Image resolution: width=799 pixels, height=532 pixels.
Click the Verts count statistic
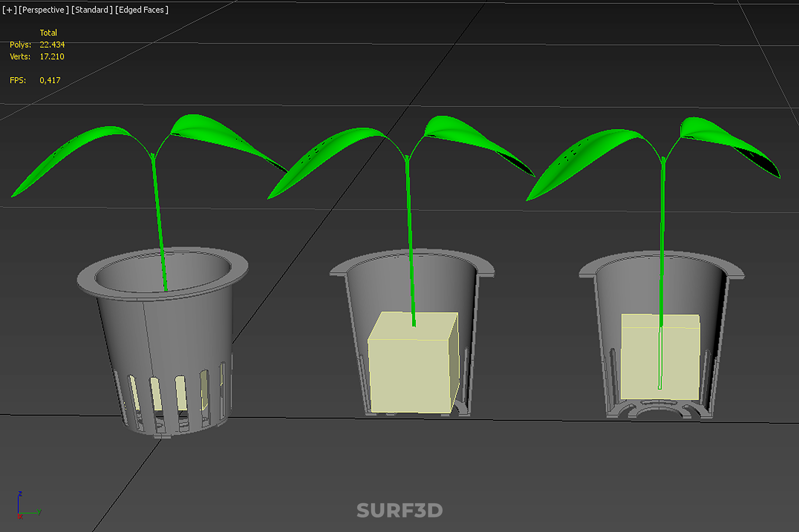click(x=52, y=57)
